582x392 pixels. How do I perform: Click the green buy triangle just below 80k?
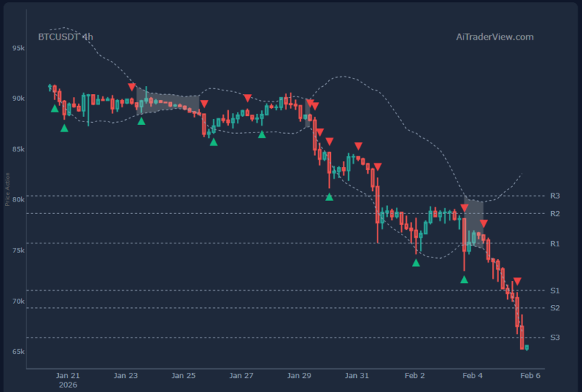[329, 196]
